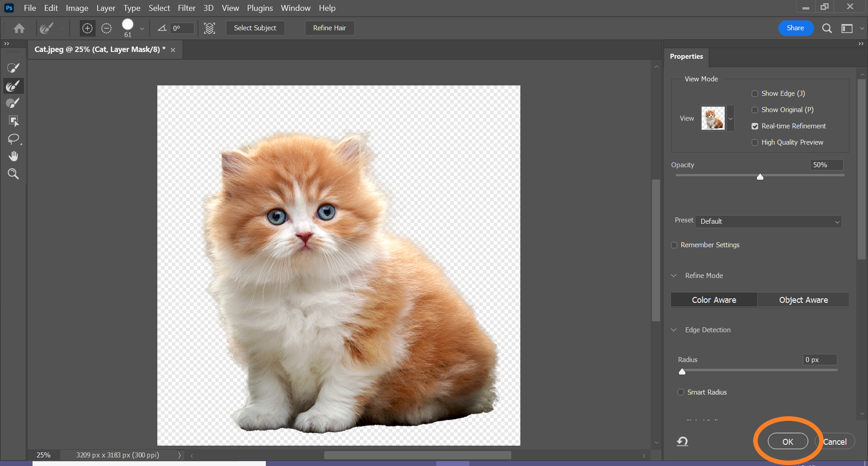Screen dimensions: 868x466
Task: Enable Show Edge (J) checkbox
Action: 755,94
